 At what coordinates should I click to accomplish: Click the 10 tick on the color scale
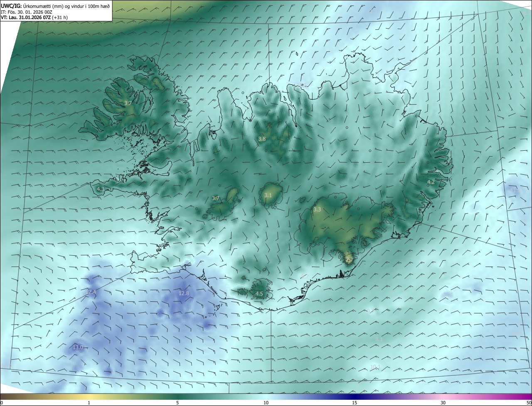[266, 402]
